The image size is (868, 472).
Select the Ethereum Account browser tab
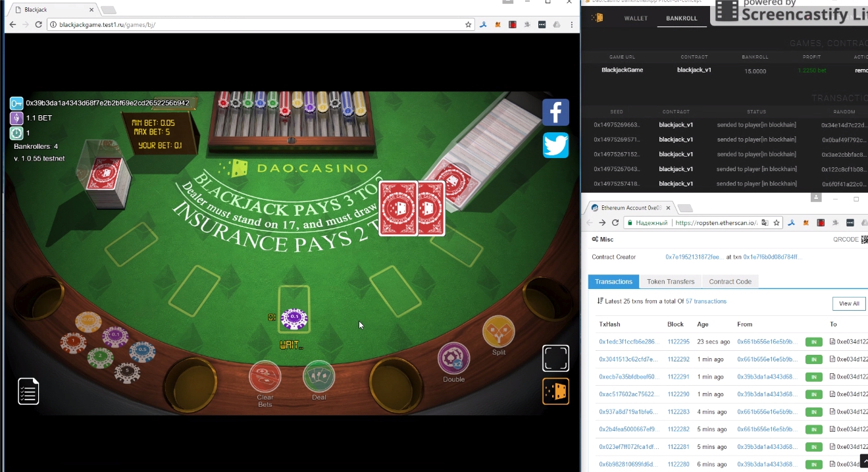[x=629, y=207]
